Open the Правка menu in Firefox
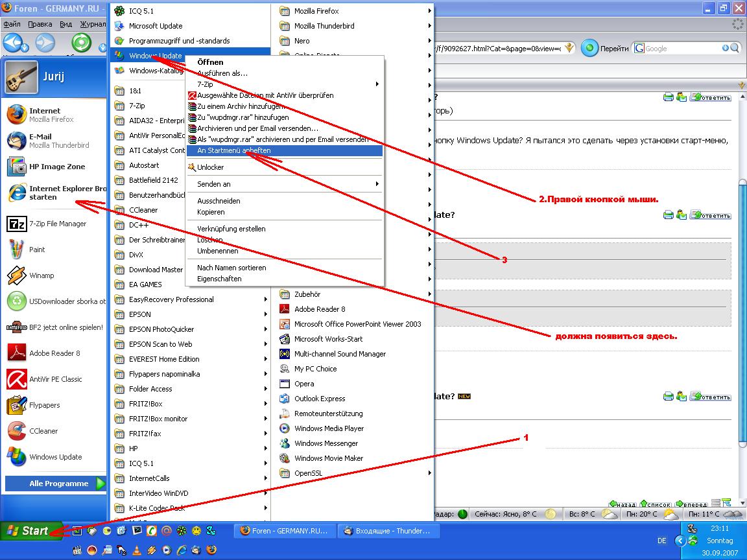Image resolution: width=747 pixels, height=560 pixels. click(40, 24)
